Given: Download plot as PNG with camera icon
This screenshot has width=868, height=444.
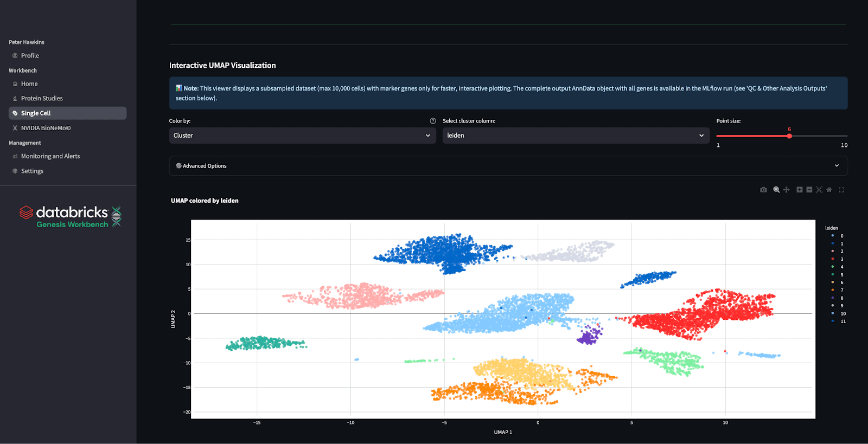Looking at the screenshot, I should 763,190.
